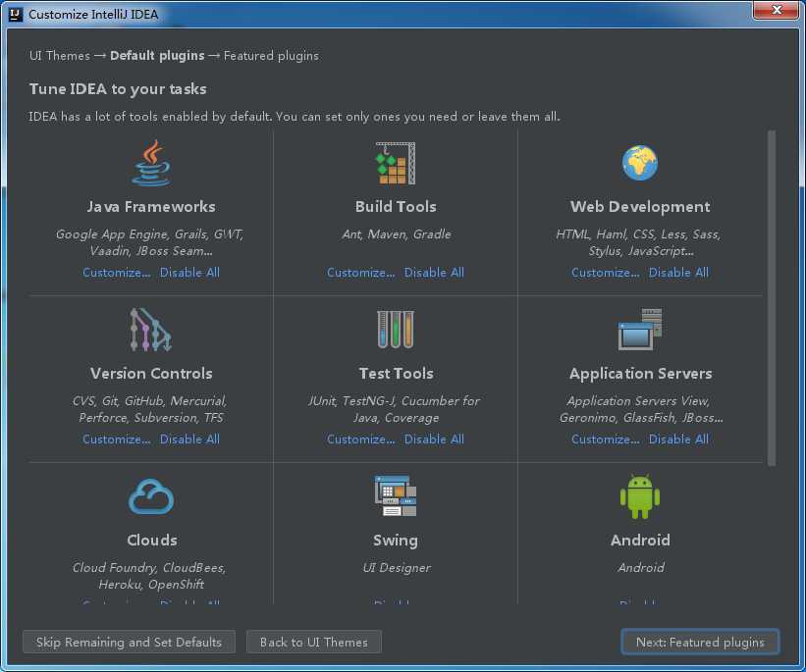Click the Web Development globe icon

[x=639, y=164]
